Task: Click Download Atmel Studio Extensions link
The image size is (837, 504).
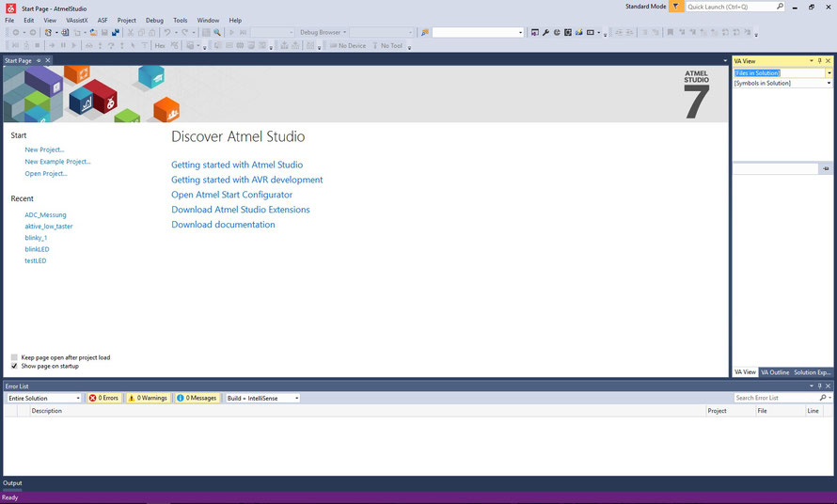Action: [x=241, y=210]
